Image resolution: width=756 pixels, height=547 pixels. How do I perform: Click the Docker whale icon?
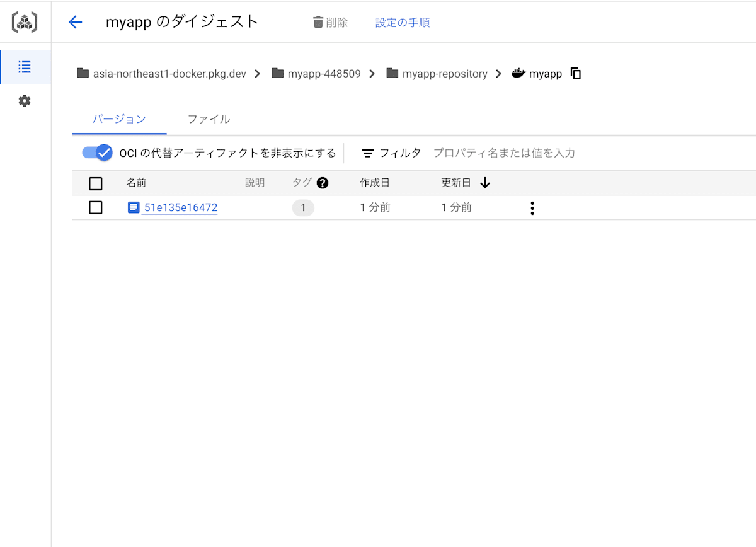pos(518,73)
